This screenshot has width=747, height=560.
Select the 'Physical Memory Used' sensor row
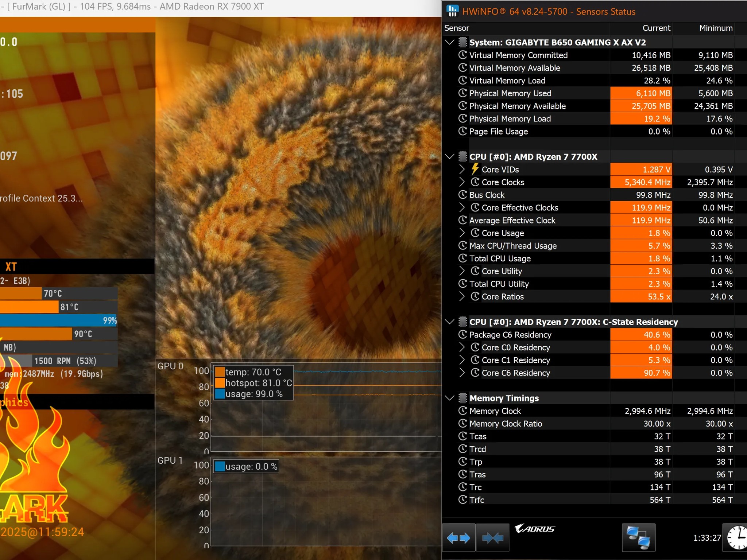[x=594, y=93]
